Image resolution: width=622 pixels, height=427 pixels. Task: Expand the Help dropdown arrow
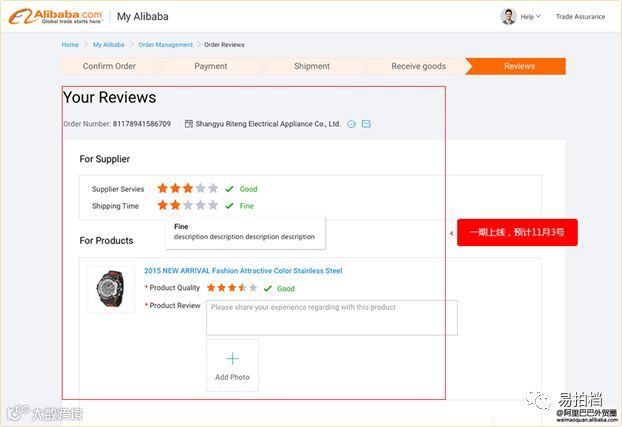click(x=538, y=16)
